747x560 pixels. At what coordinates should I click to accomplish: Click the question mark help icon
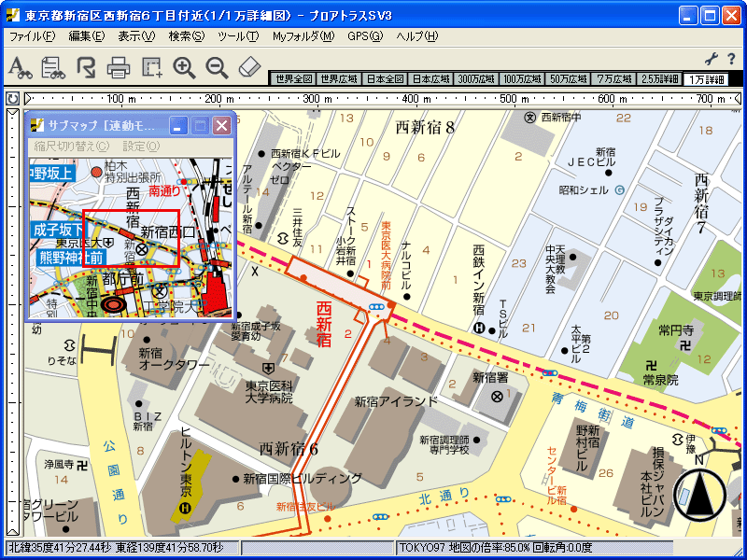click(x=731, y=59)
